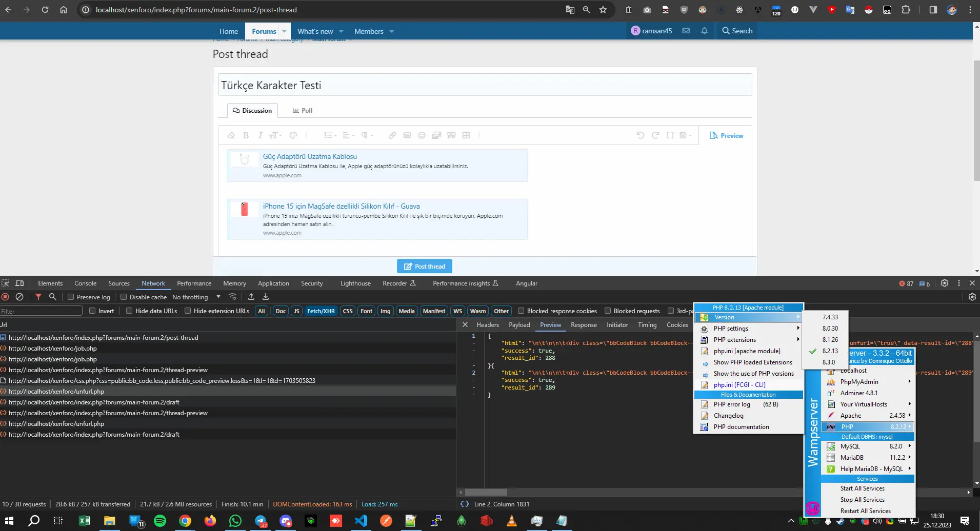Expand the PHP settings submenu
Image resolution: width=980 pixels, height=531 pixels.
[749, 329]
